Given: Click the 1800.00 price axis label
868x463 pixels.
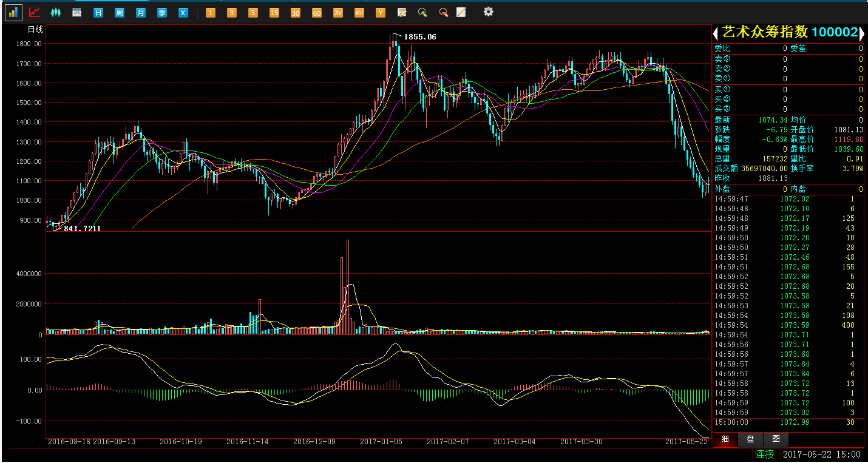Looking at the screenshot, I should pos(29,44).
